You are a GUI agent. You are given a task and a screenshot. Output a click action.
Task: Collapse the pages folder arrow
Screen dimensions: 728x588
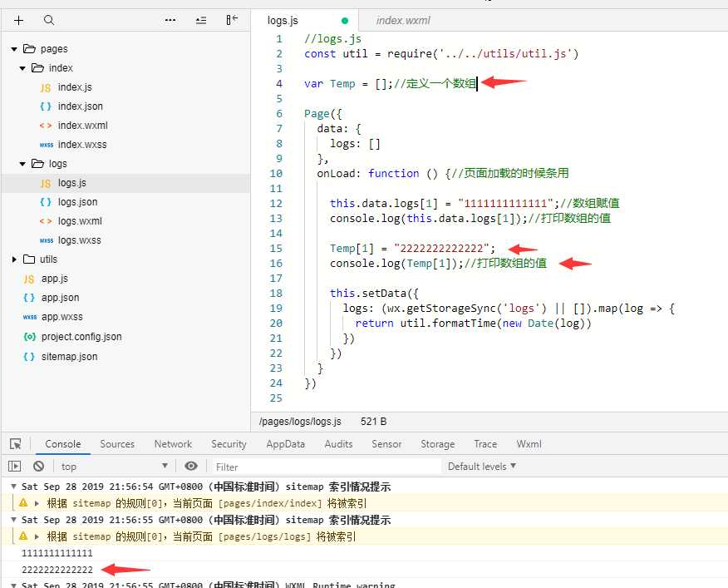[14, 49]
